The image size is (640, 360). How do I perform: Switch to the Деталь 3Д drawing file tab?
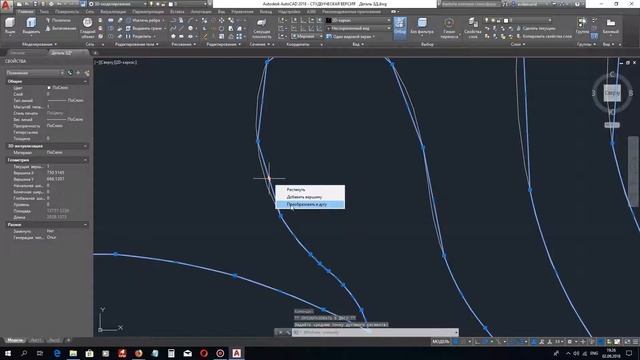(x=63, y=53)
